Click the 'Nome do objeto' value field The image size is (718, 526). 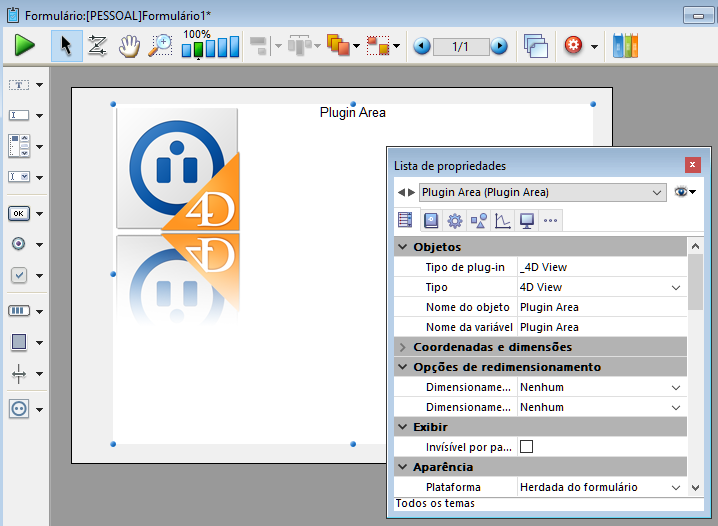[600, 307]
